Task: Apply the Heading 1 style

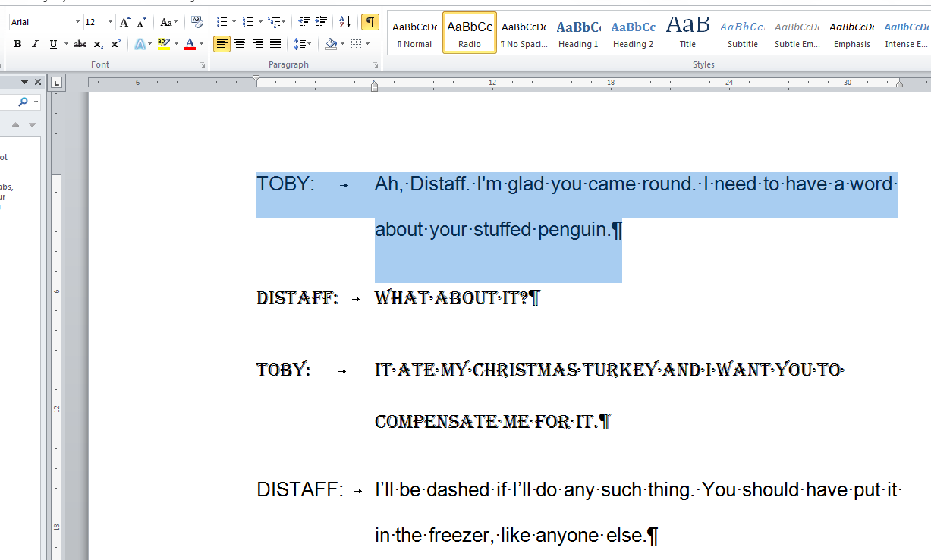Action: tap(578, 32)
